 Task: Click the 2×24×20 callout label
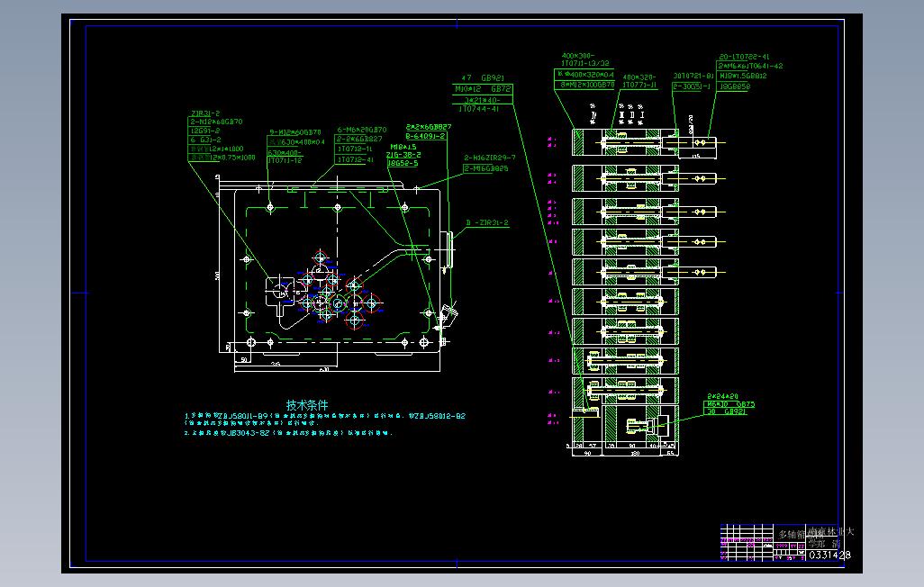722,397
